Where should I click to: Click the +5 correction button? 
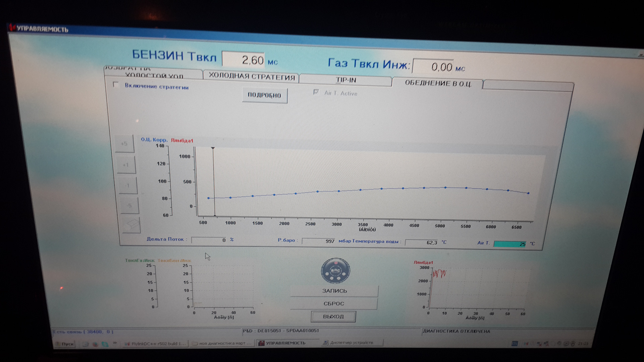pyautogui.click(x=124, y=144)
